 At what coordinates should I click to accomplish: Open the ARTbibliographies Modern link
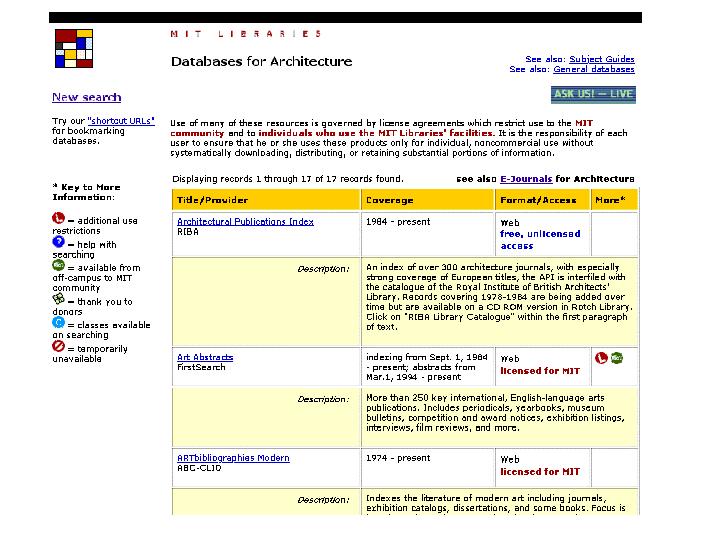[x=233, y=458]
